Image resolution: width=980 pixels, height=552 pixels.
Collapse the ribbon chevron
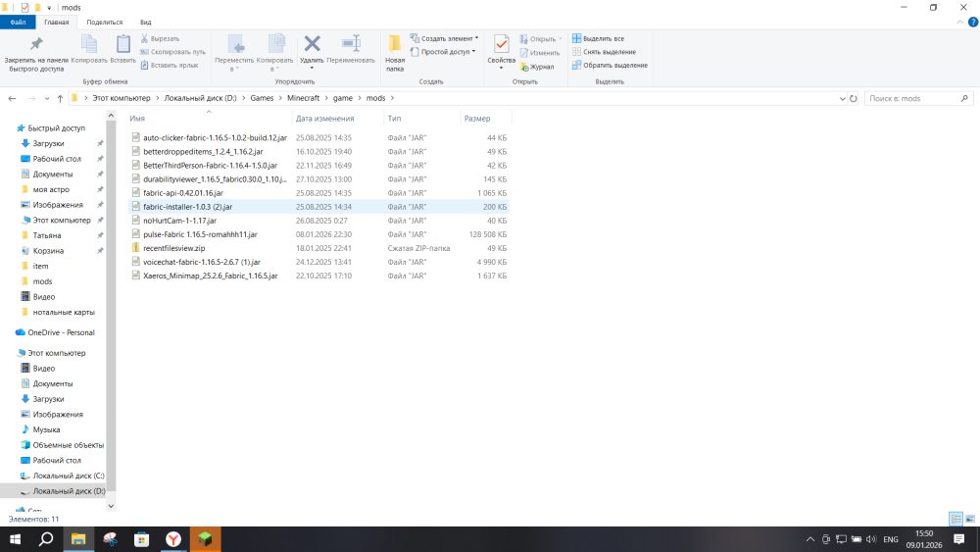coord(960,22)
